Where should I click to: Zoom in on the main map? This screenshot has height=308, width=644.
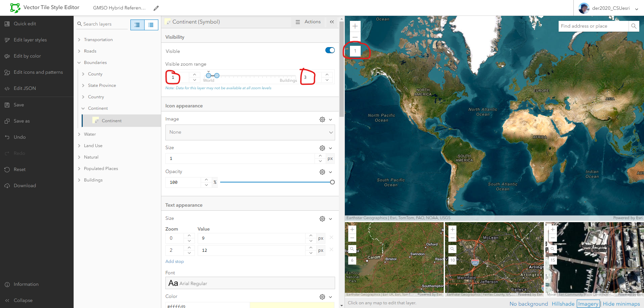[355, 26]
